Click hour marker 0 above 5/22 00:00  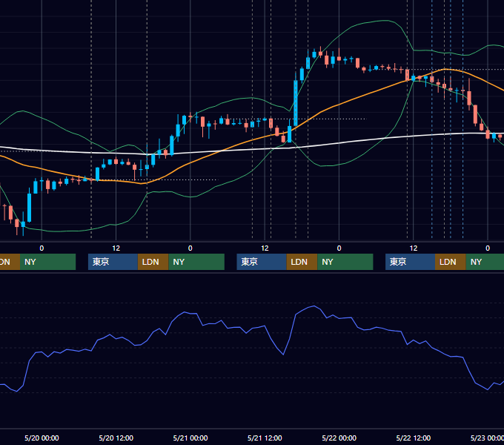coord(339,248)
